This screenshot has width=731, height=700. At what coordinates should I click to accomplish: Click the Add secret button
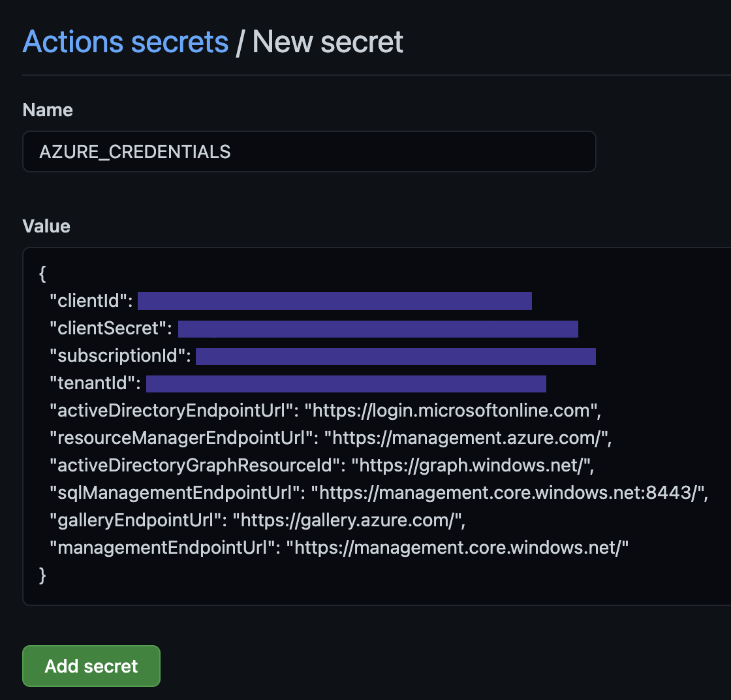tap(91, 666)
